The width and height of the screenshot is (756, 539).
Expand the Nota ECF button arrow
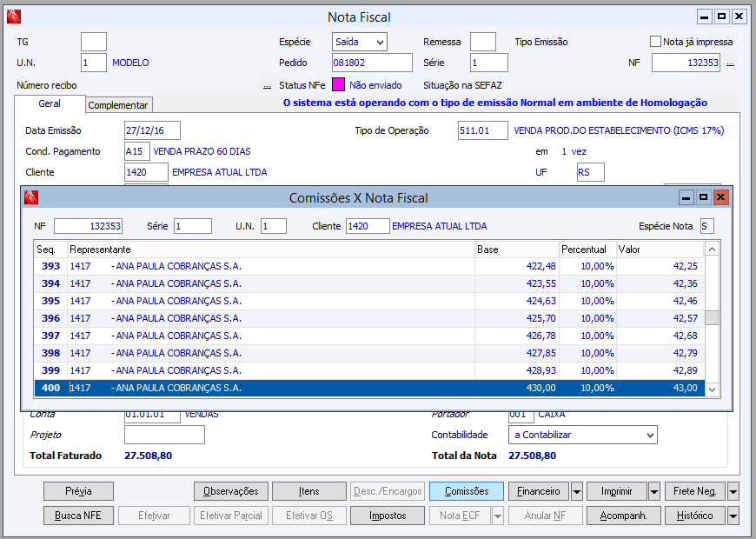pyautogui.click(x=498, y=516)
